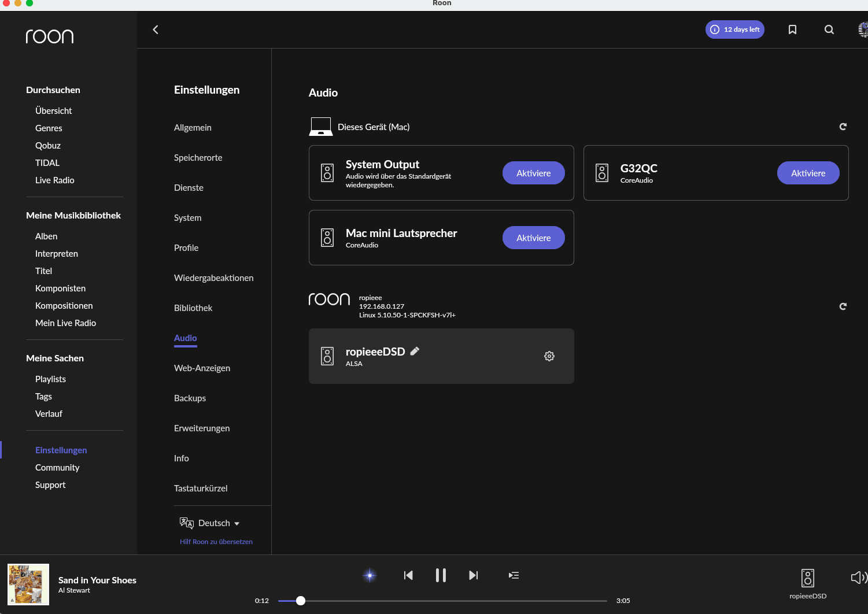The height and width of the screenshot is (614, 868).
Task: Activate the G32QC device
Action: pos(808,173)
